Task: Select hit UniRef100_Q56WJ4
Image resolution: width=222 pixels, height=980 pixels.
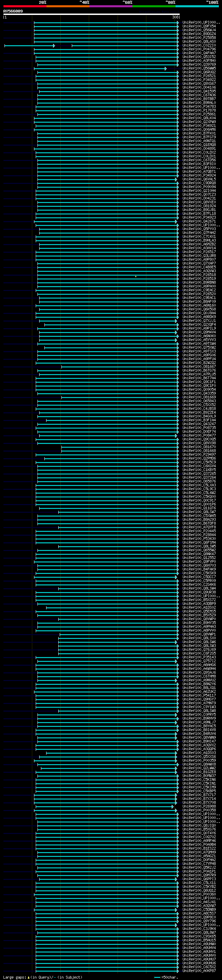Action: pyautogui.click(x=199, y=30)
